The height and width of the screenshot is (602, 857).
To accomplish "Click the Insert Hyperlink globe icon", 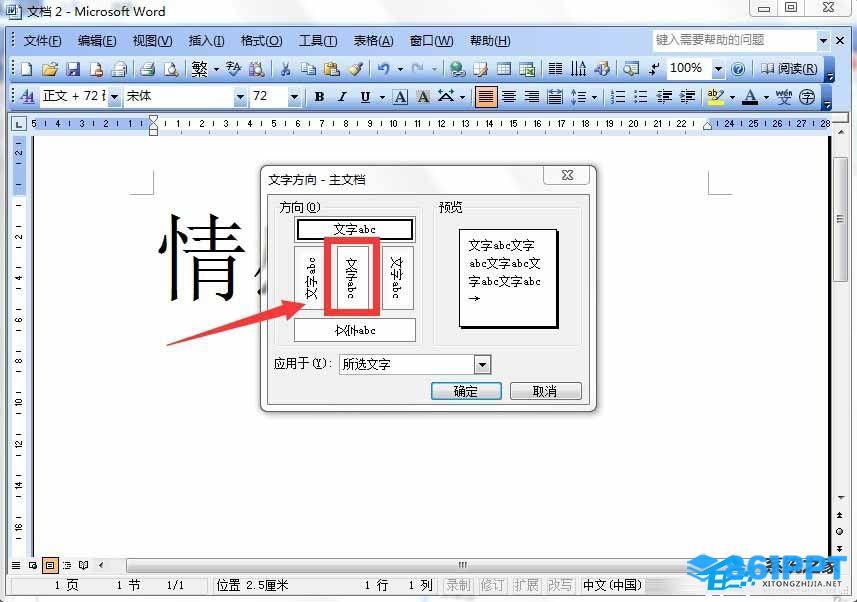I will click(x=457, y=69).
